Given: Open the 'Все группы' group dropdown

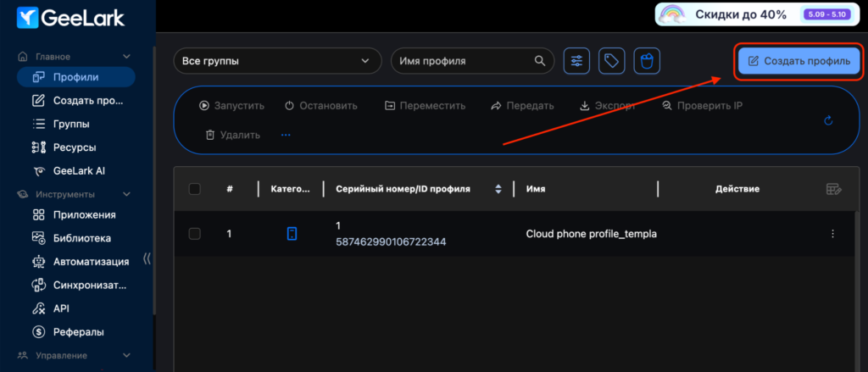Looking at the screenshot, I should [x=276, y=61].
